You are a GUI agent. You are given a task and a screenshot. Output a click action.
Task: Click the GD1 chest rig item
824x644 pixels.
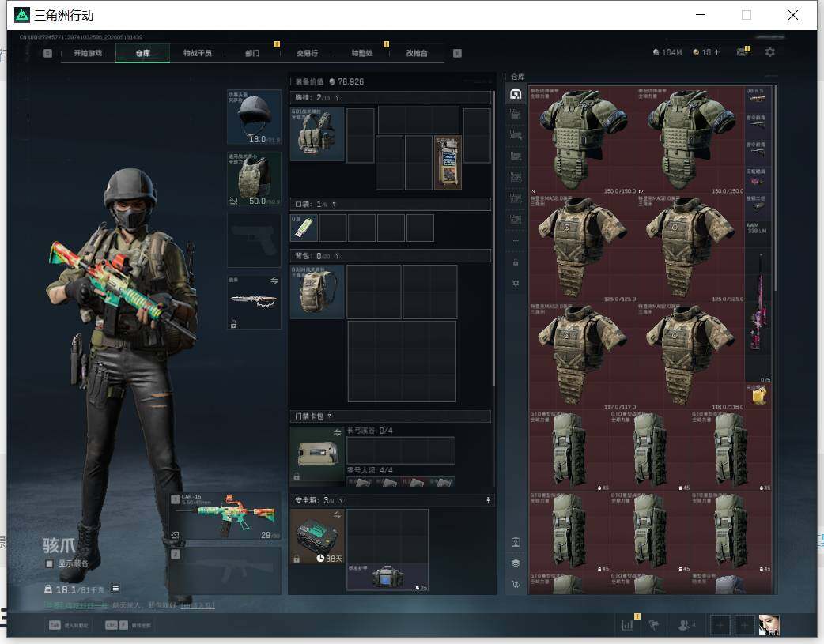click(317, 134)
